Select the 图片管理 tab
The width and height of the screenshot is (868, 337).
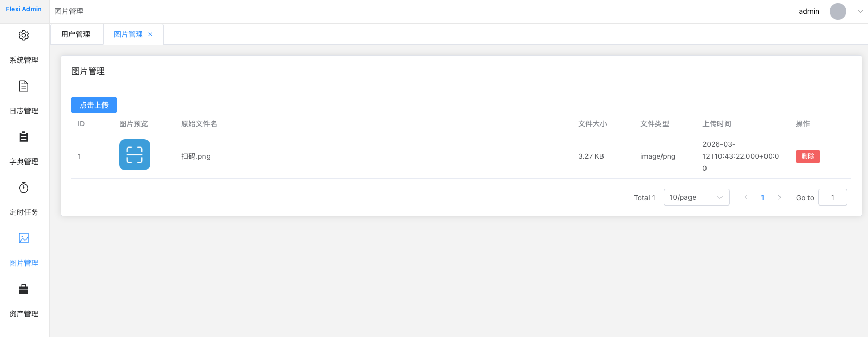128,34
